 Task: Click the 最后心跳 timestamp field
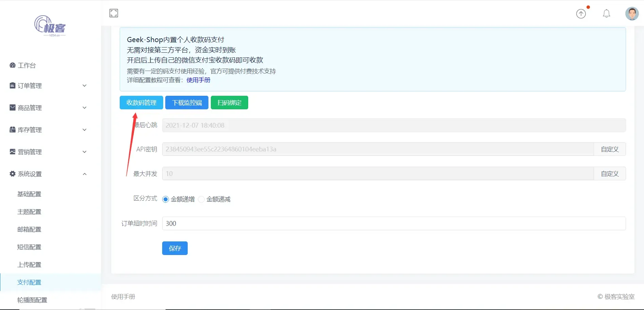[394, 125]
